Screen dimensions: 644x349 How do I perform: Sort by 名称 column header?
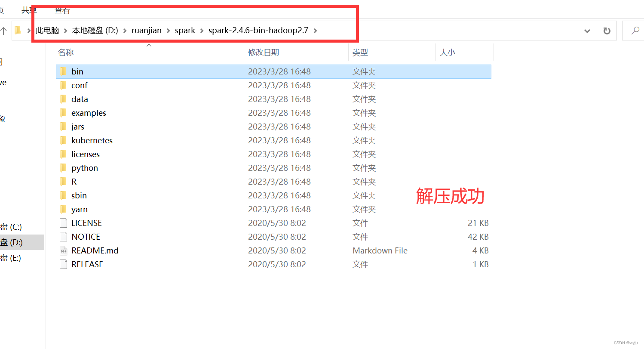[x=66, y=53]
